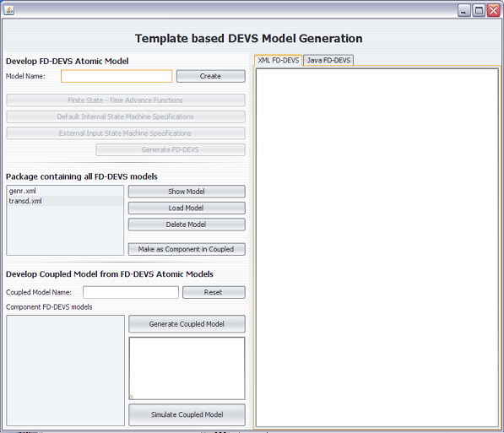Click the Create button

coord(210,76)
